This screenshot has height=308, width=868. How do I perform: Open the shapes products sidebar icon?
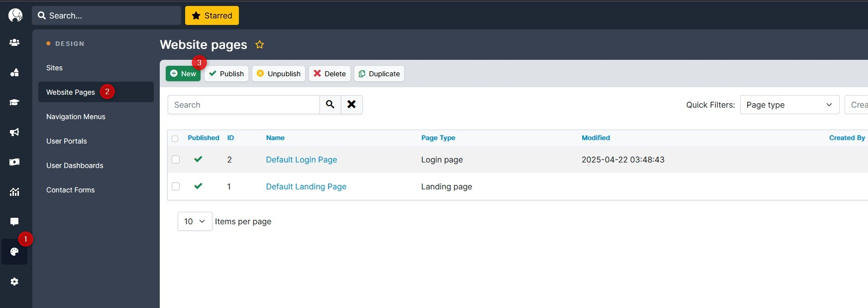[x=14, y=72]
